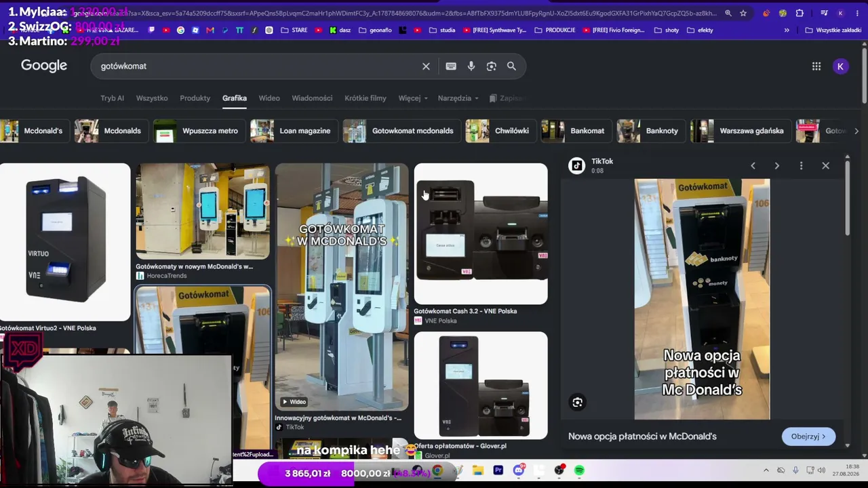Open the preview panel three-dot menu
The height and width of the screenshot is (488, 868).
[801, 165]
